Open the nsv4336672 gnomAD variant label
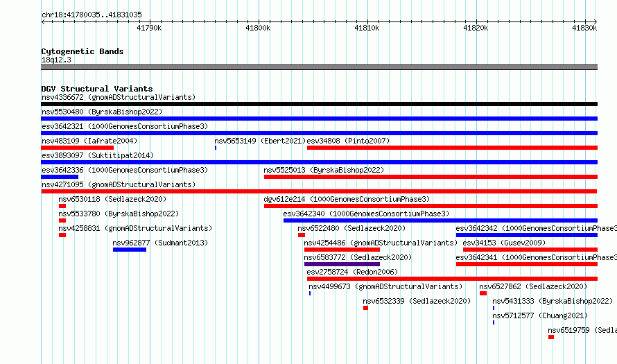This screenshot has width=617, height=364. (x=119, y=97)
